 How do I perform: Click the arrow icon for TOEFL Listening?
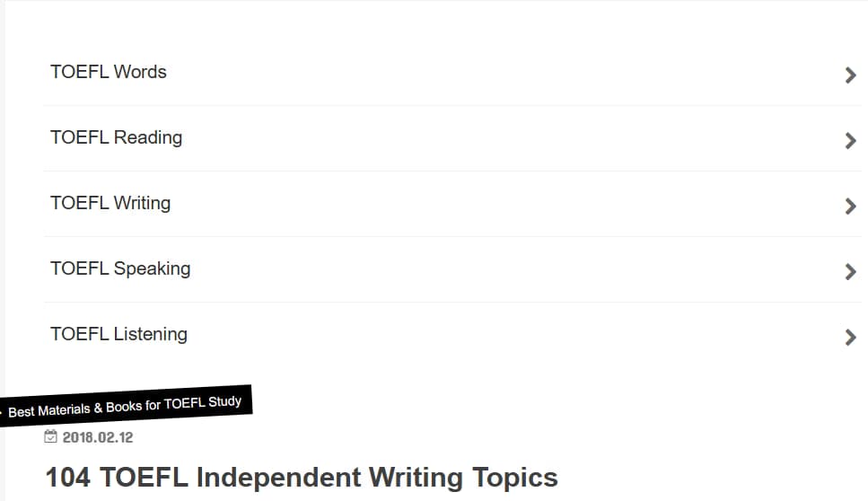point(850,338)
